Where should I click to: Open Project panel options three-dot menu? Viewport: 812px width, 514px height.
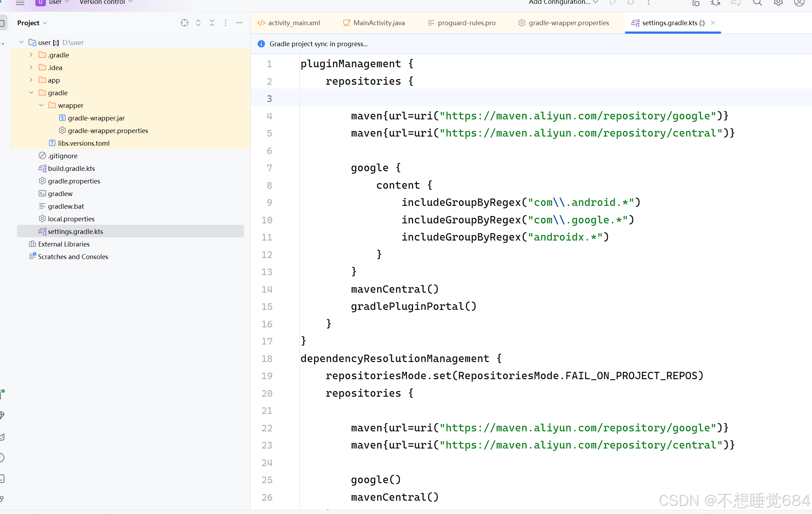pos(226,23)
